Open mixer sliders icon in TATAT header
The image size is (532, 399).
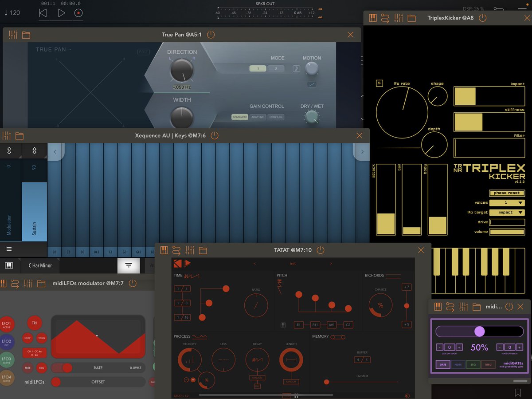190,250
